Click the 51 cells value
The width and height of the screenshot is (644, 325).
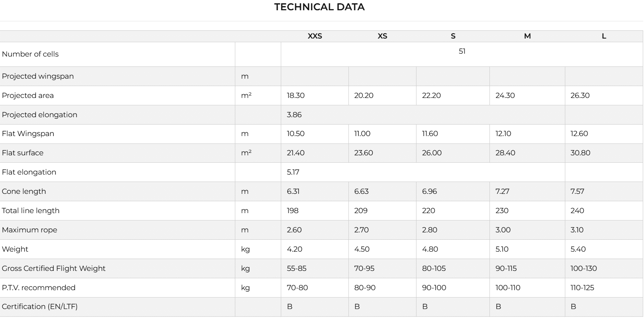coord(462,51)
